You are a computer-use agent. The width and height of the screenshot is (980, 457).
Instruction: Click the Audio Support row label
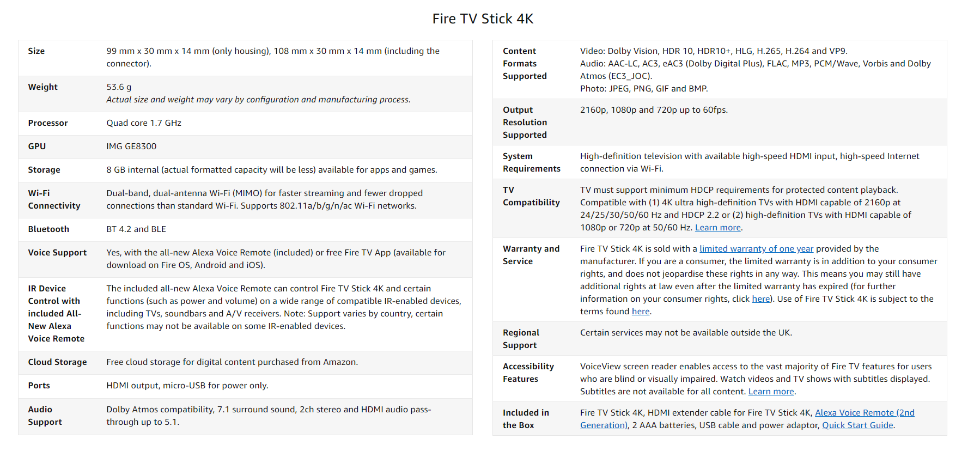(45, 416)
